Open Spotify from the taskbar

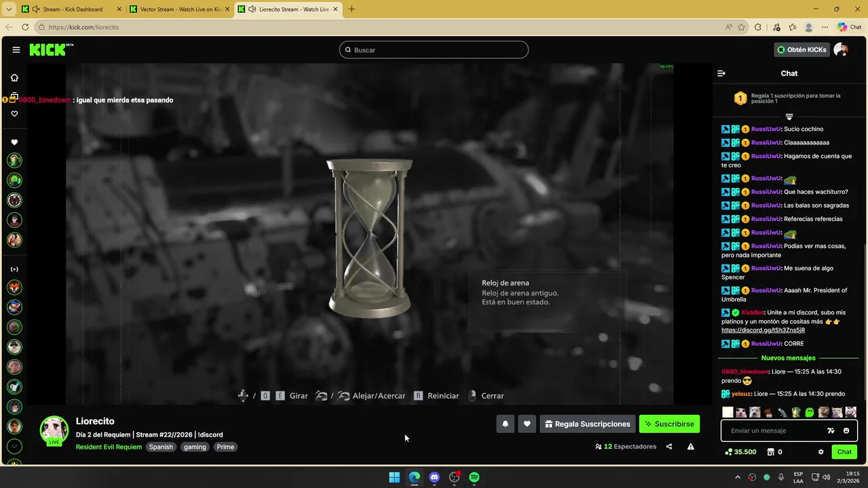point(474,477)
